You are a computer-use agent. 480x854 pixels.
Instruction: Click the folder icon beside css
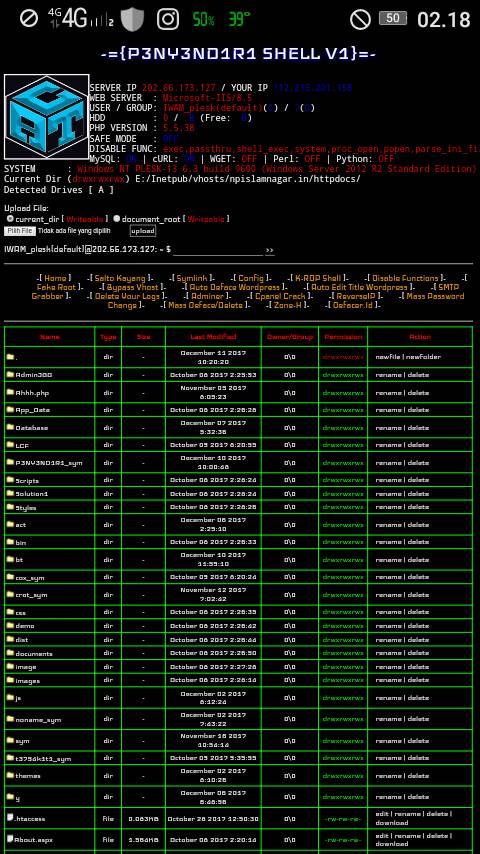point(10,612)
